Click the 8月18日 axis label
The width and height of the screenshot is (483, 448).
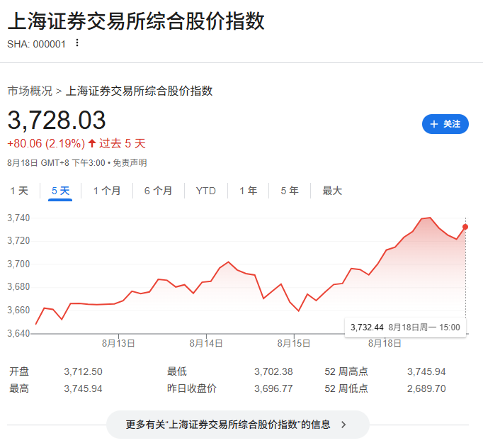click(x=385, y=343)
